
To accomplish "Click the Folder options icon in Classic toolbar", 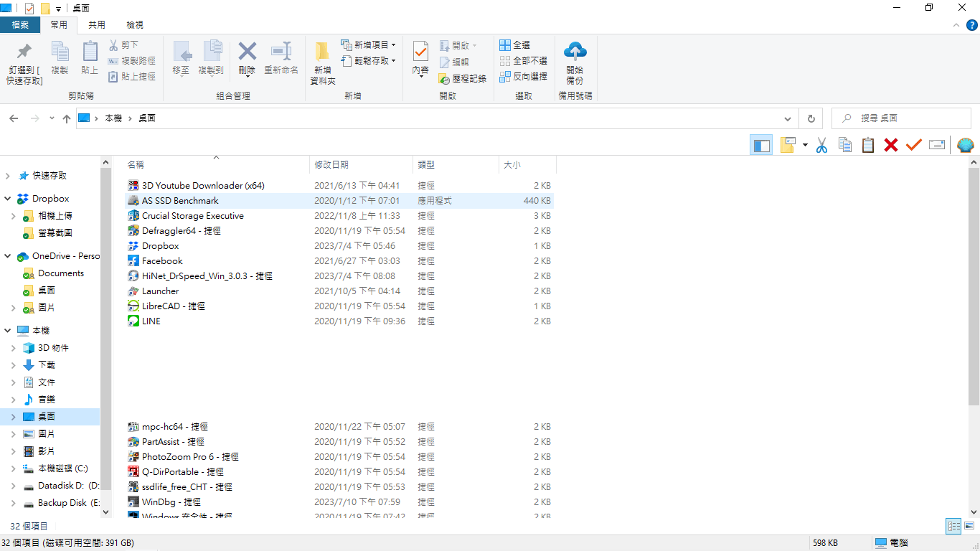I will (788, 145).
